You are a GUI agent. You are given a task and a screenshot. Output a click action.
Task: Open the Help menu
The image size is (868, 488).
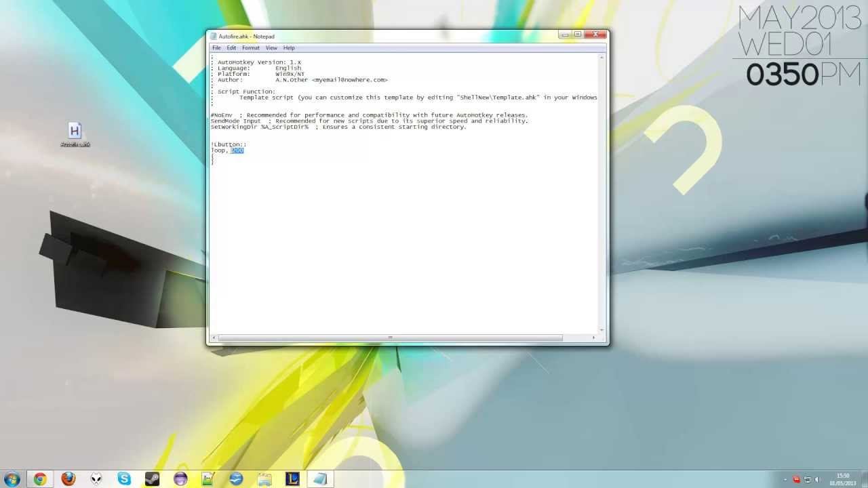point(289,47)
